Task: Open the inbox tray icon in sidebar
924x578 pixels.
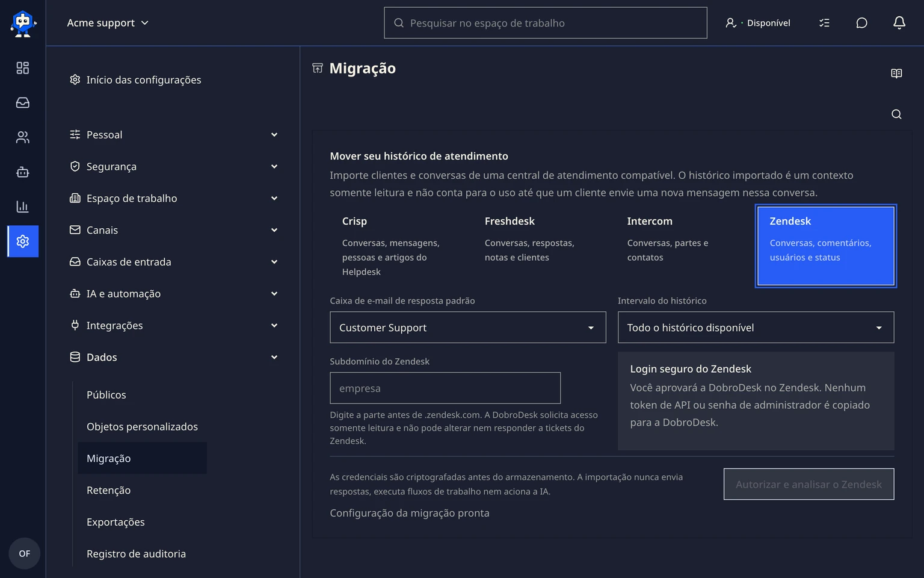Action: point(23,103)
